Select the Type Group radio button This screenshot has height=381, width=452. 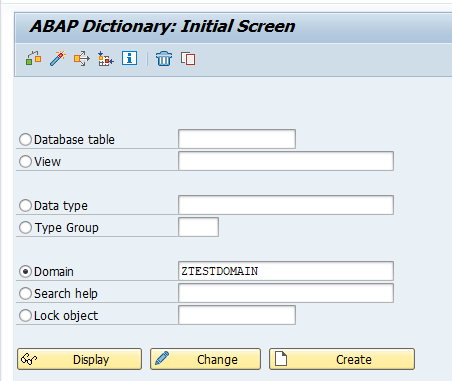click(25, 227)
